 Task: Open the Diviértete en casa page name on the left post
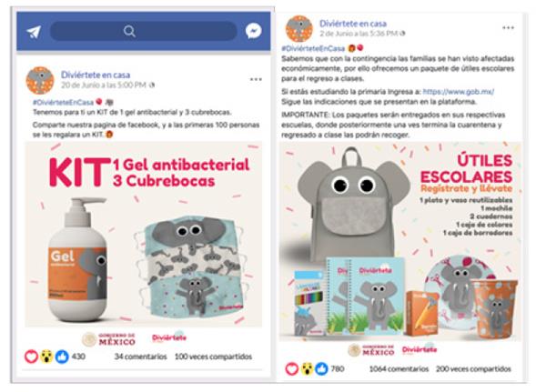pos(96,75)
